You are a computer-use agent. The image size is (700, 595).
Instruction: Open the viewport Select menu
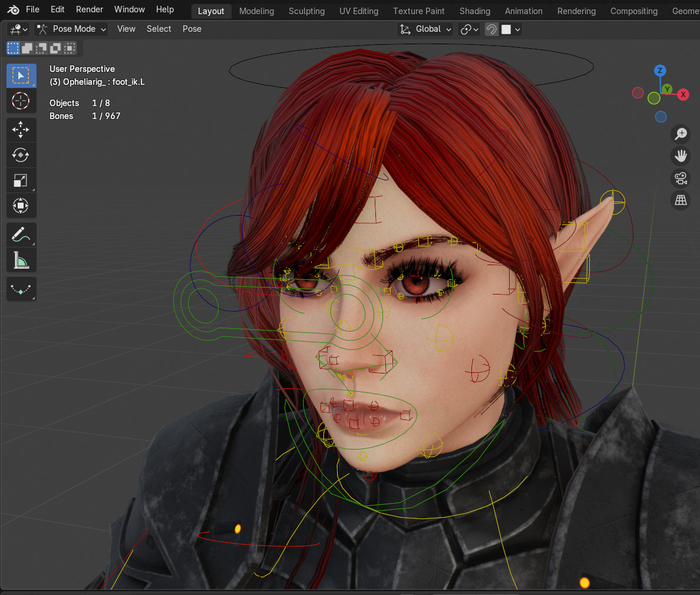click(159, 29)
